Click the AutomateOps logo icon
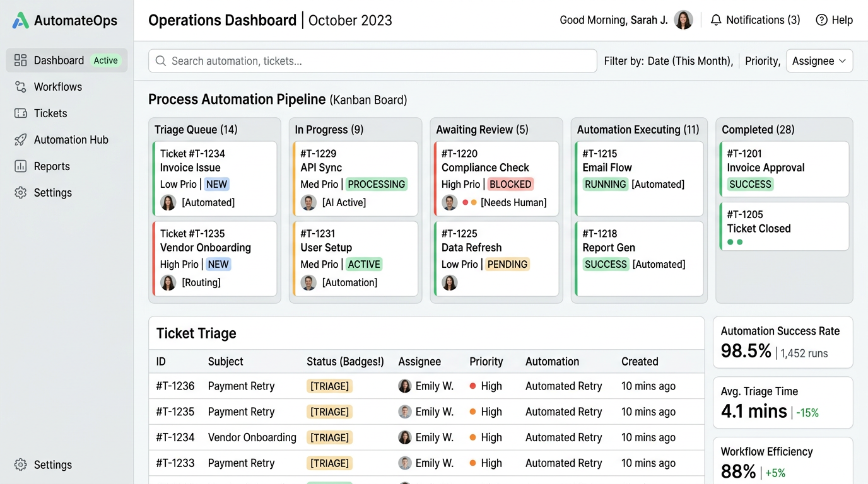868x484 pixels. tap(21, 20)
